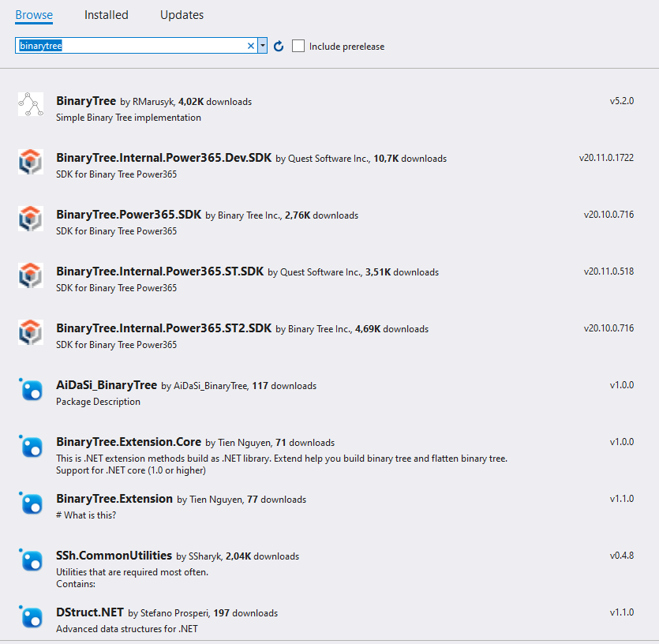
Task: Refresh the package search results
Action: point(279,46)
